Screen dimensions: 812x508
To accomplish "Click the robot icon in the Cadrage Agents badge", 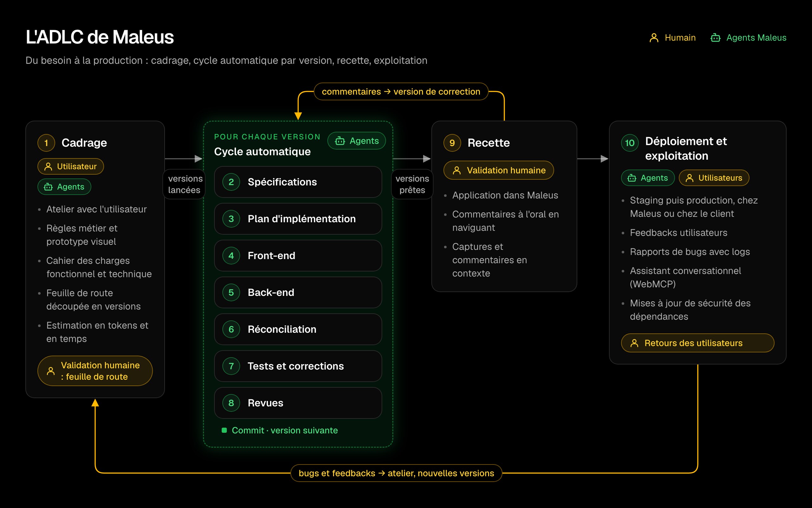I will point(48,187).
